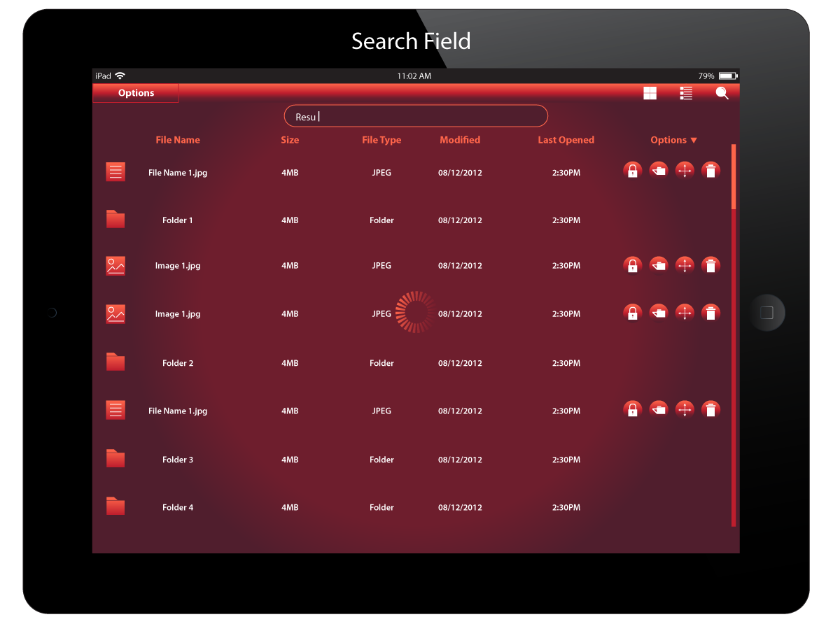Click the 08/12/2012 date in Folder 1 row
840x631 pixels.
pos(460,220)
